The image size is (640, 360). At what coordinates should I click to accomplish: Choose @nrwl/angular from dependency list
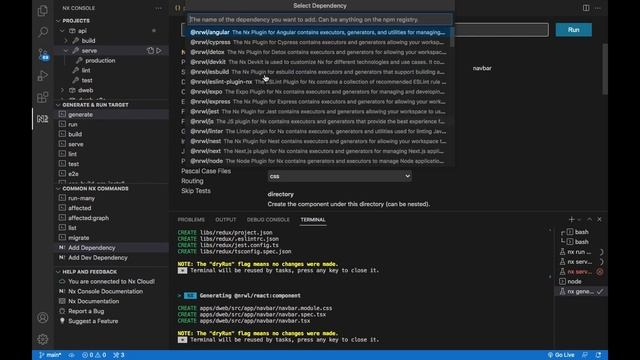319,32
